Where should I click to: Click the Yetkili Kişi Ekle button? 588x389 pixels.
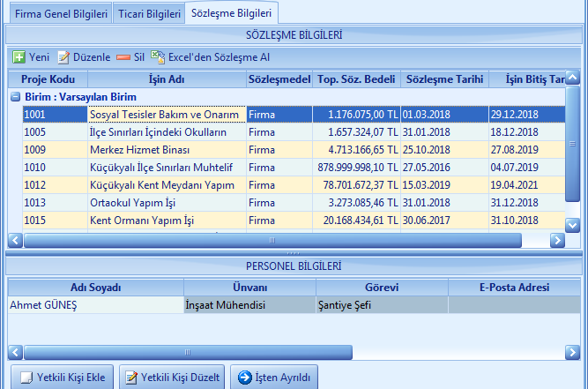point(63,378)
